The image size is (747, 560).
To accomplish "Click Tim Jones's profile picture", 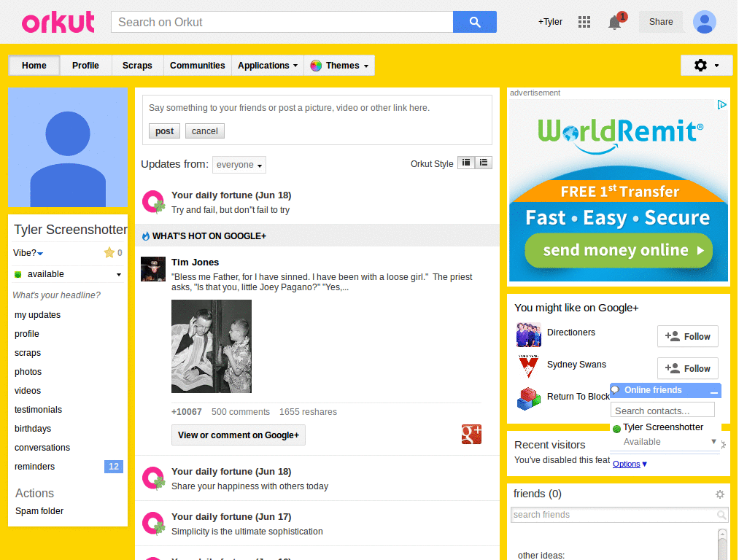I will (x=153, y=269).
